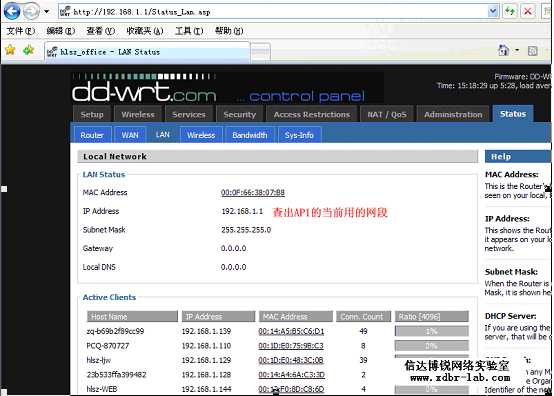Image resolution: width=554 pixels, height=396 pixels.
Task: Click host name PCQ-870727
Action: (x=108, y=346)
